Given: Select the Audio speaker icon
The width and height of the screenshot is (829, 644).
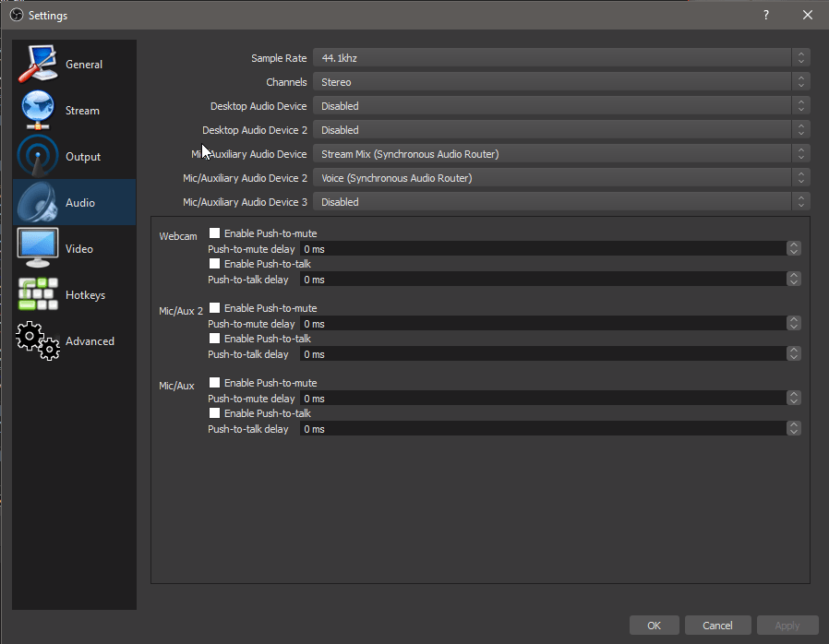Looking at the screenshot, I should click(37, 201).
